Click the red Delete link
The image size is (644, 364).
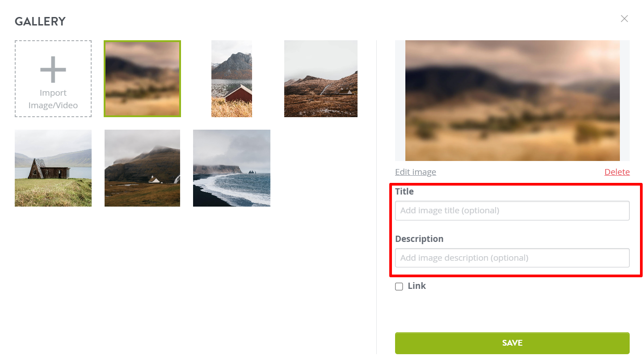point(617,172)
